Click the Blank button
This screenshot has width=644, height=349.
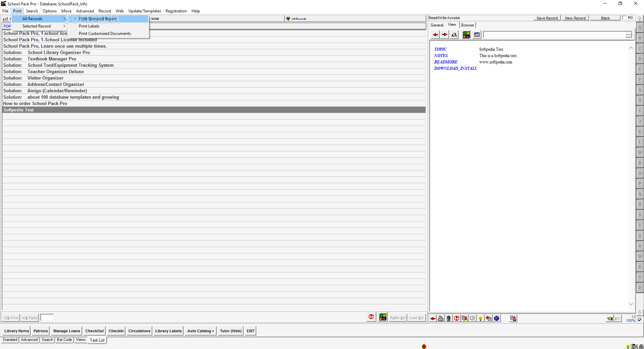(605, 18)
